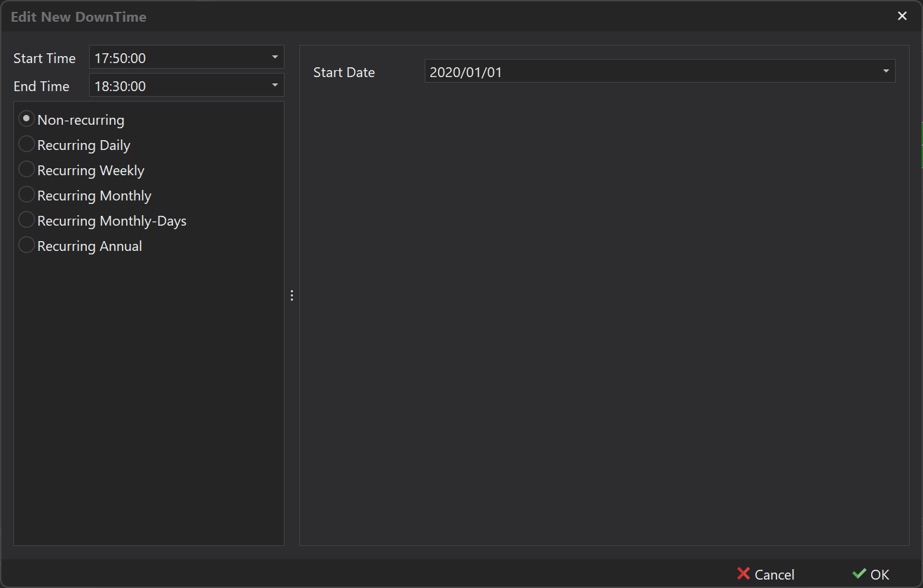Choose Recurring Monthly option
The width and height of the screenshot is (923, 588).
[x=26, y=194]
